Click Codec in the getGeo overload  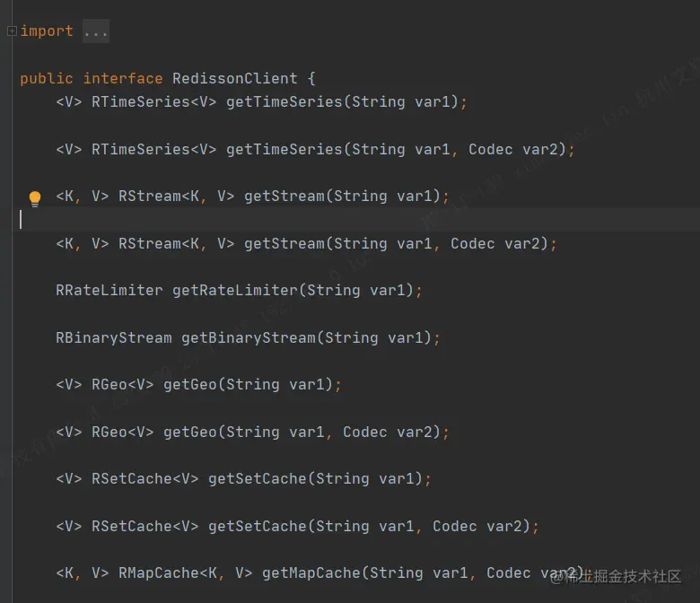pyautogui.click(x=364, y=432)
